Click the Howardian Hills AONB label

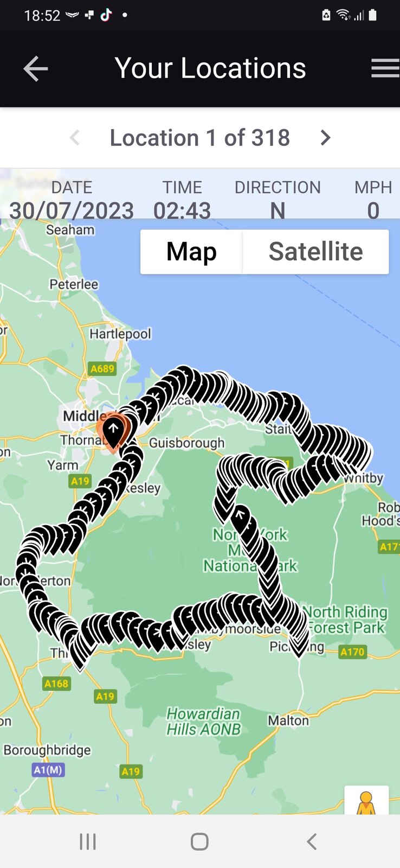coord(203,722)
